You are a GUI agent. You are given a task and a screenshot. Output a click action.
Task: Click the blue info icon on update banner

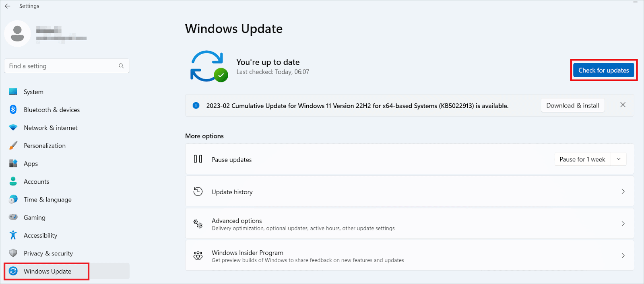pos(196,105)
